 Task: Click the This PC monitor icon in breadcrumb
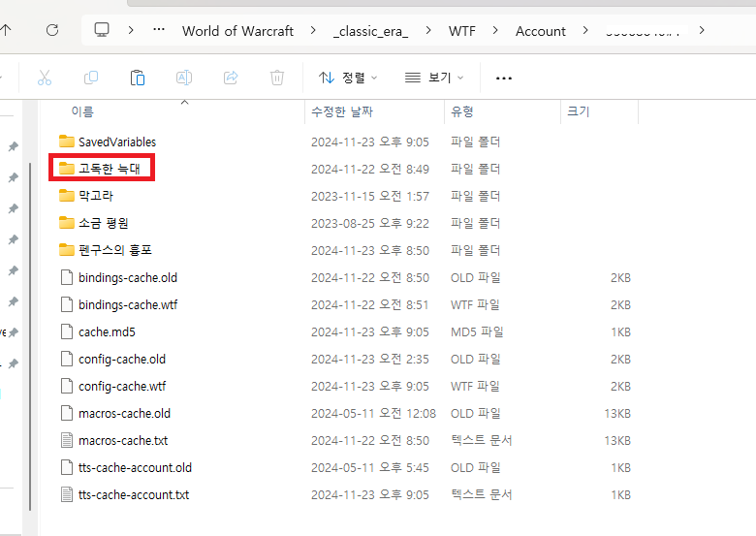pyautogui.click(x=101, y=30)
